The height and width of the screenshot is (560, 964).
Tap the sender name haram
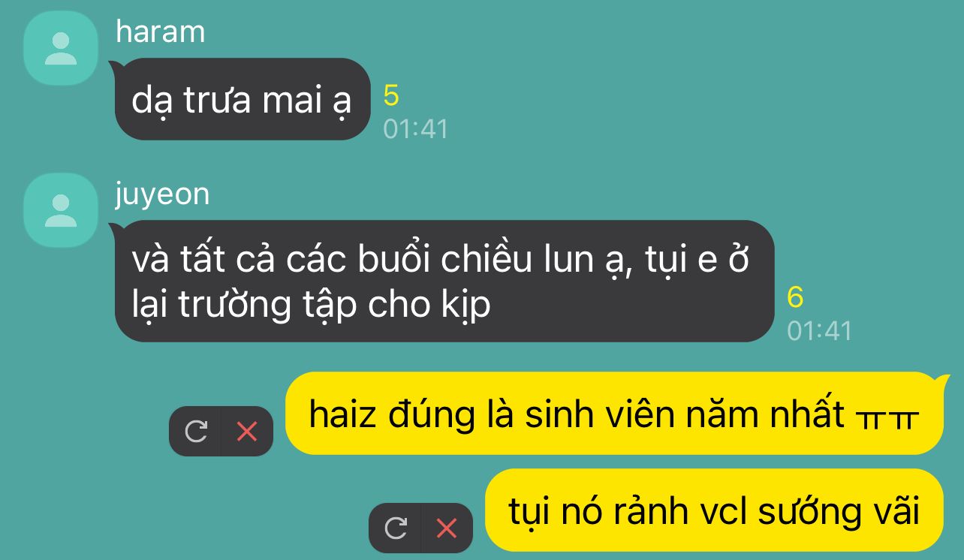(x=161, y=32)
